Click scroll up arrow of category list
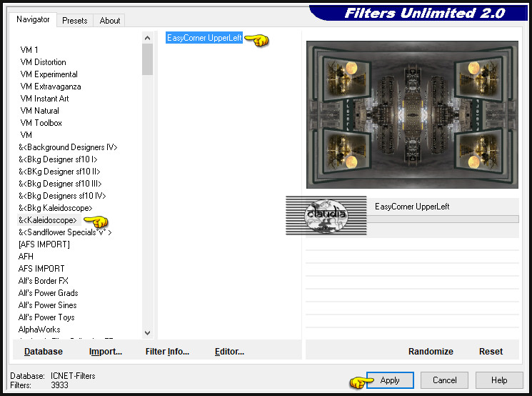 tap(147, 38)
